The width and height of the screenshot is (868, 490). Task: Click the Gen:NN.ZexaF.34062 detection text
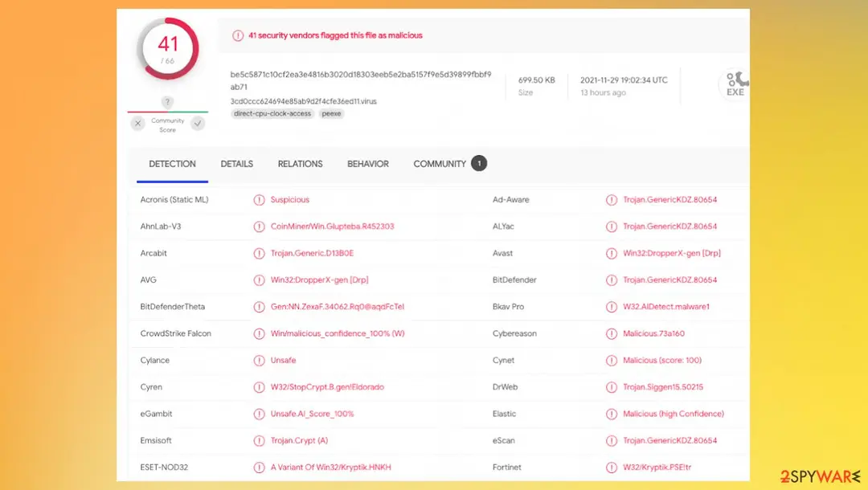click(x=337, y=306)
